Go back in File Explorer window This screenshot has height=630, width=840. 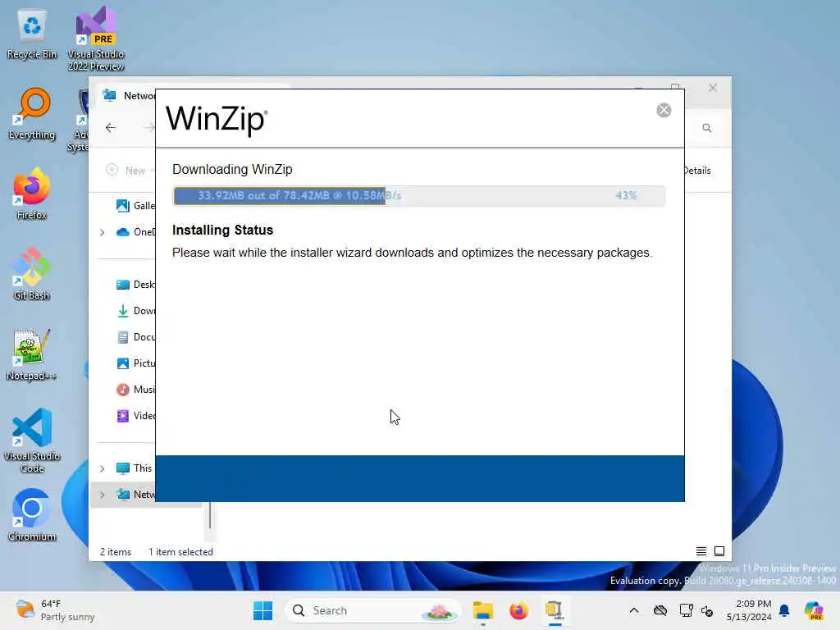(x=111, y=127)
